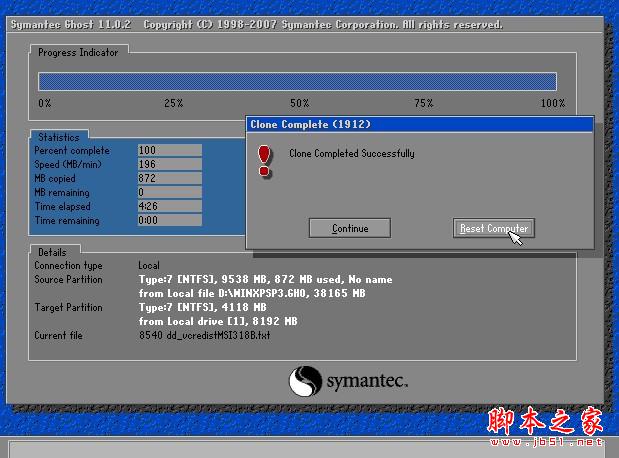Click the Clone Complete (1912) title bar

[420, 124]
